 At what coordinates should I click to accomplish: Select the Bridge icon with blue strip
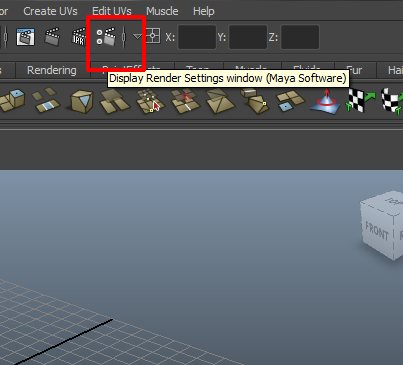(46, 100)
